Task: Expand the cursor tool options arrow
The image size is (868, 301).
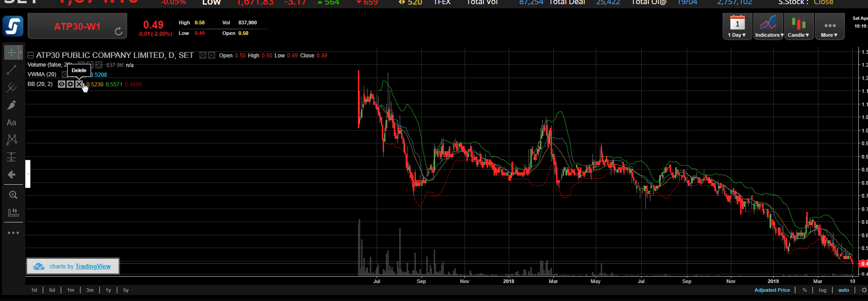Action: click(x=20, y=52)
